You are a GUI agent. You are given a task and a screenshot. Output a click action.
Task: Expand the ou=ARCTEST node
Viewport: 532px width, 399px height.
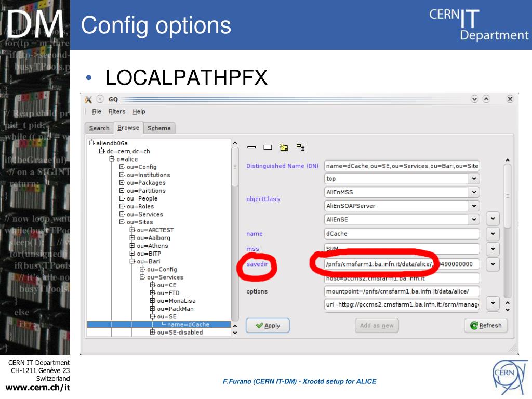pyautogui.click(x=132, y=230)
